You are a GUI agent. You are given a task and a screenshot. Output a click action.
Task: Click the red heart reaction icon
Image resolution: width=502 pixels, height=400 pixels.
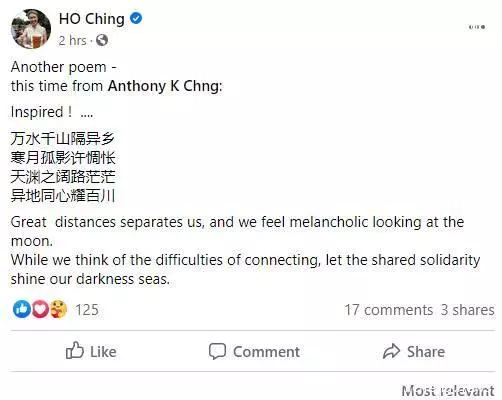pyautogui.click(x=40, y=309)
